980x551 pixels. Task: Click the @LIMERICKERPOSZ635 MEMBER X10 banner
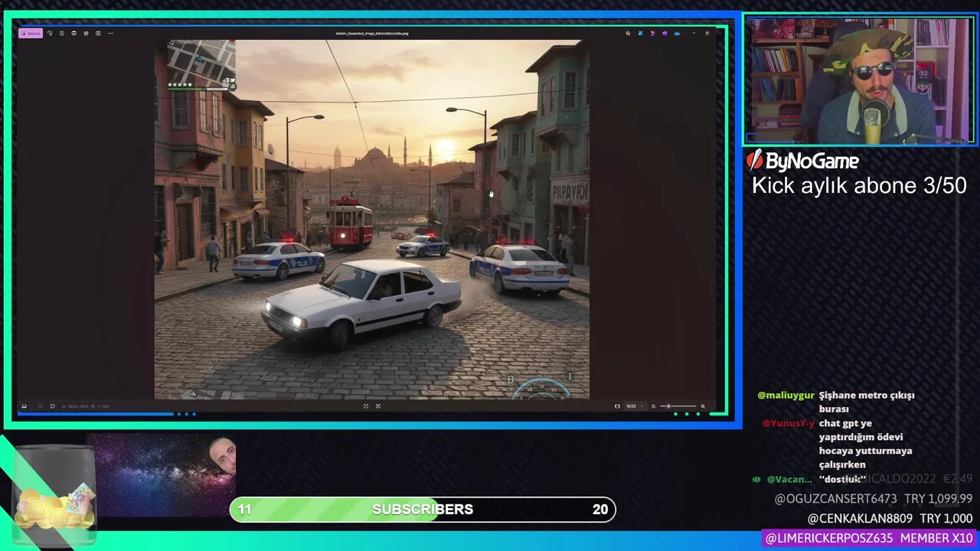[x=869, y=539]
